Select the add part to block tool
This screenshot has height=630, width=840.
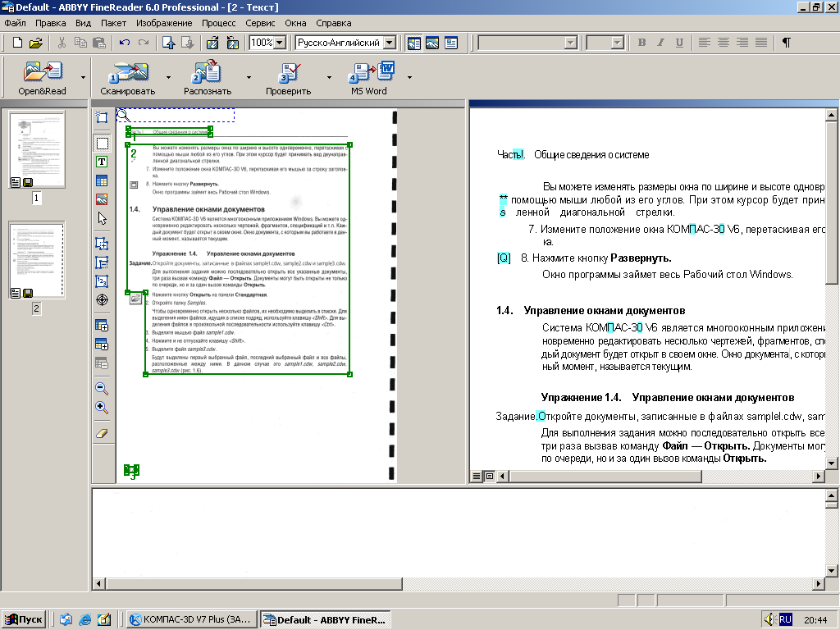tap(102, 244)
